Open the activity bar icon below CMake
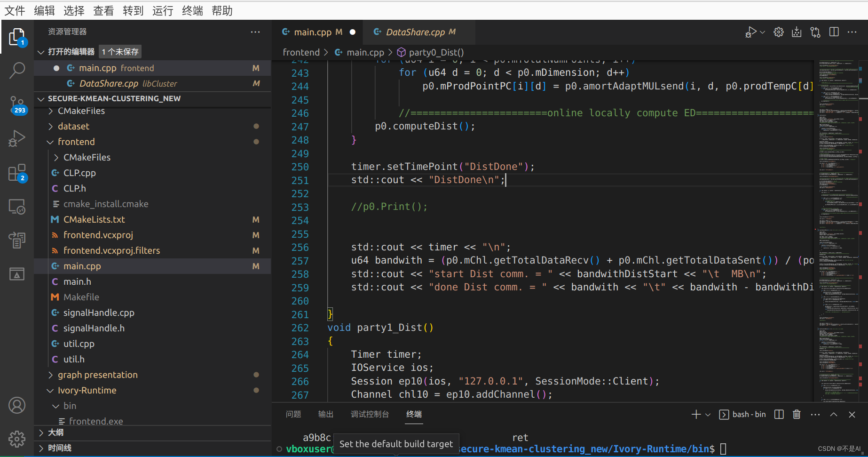 tap(17, 274)
